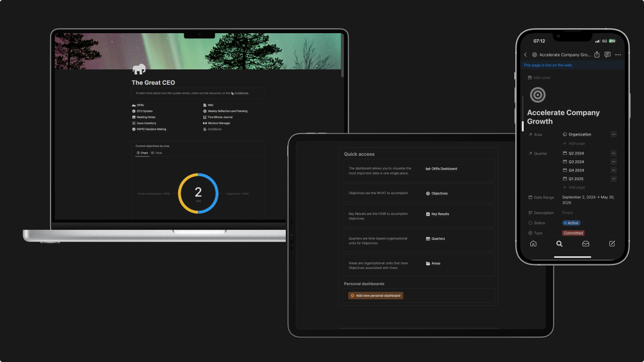Open the Date Range value September 2, 2024
644x362 pixels.
click(588, 200)
